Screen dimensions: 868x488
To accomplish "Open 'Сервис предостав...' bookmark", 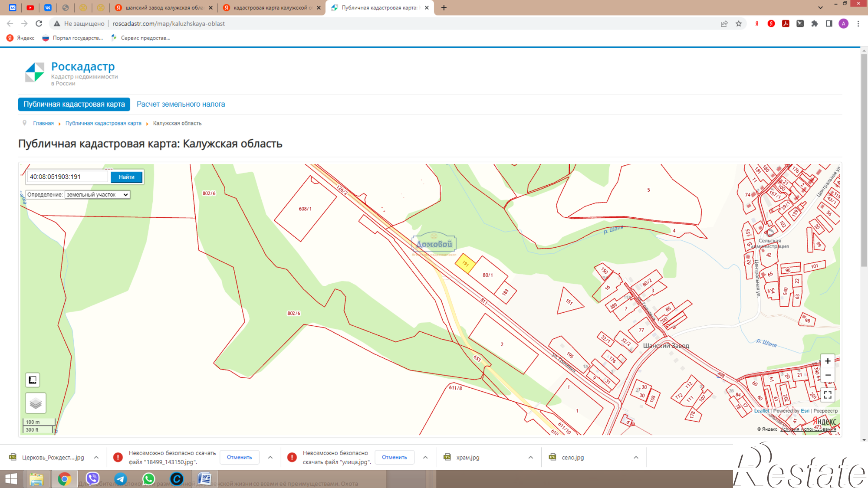I will (141, 38).
